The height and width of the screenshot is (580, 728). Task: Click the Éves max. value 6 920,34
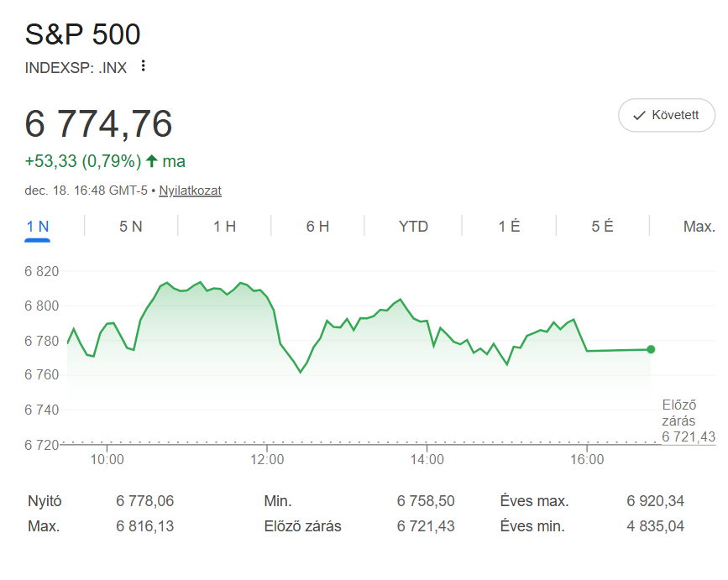(655, 501)
